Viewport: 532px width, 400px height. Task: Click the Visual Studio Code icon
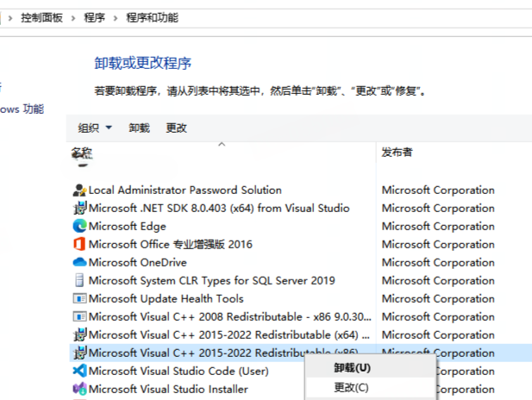tap(79, 371)
